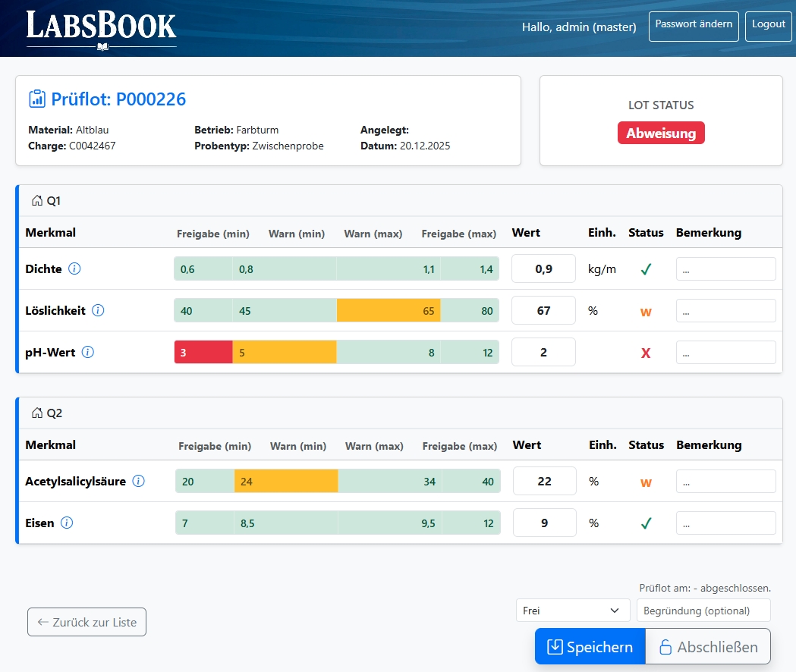Click the red Abweisung status badge
The width and height of the screenshot is (796, 672).
tap(661, 133)
